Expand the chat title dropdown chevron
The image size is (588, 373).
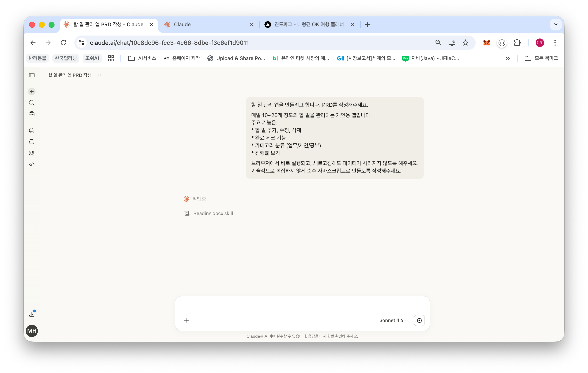click(99, 75)
